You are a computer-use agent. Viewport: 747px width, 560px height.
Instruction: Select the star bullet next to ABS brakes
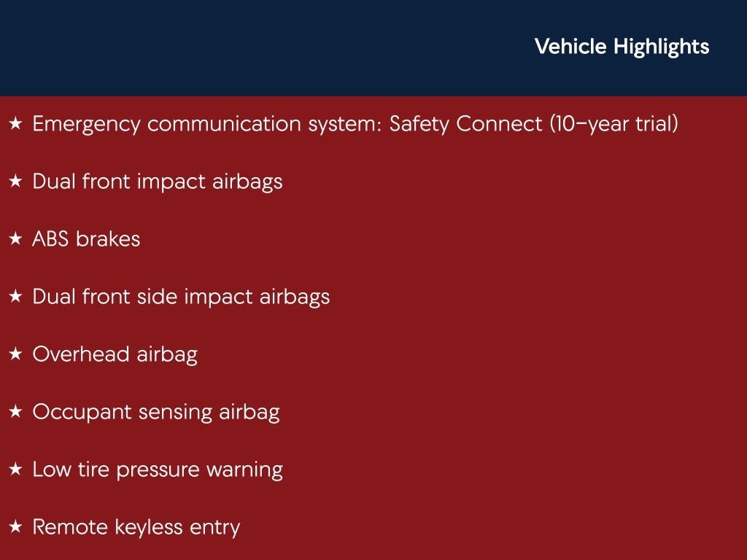tap(15, 240)
